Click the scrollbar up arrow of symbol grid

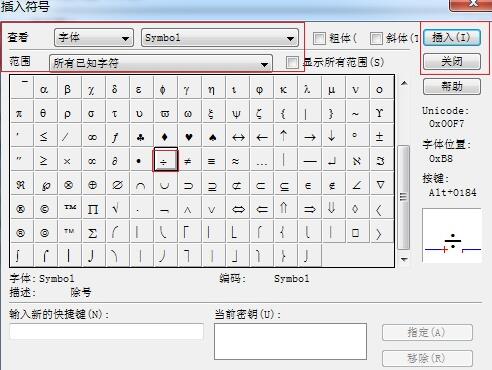point(404,83)
